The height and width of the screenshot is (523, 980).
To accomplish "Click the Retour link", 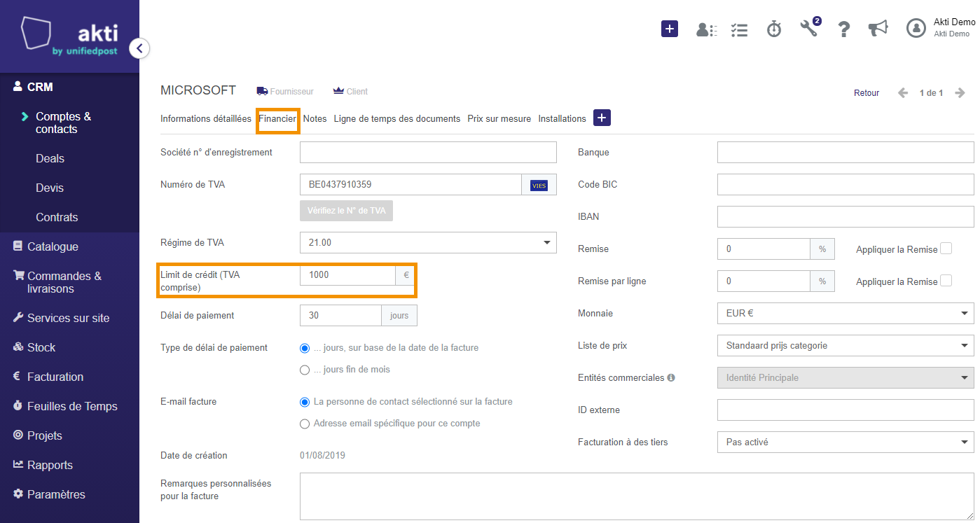I will [867, 93].
